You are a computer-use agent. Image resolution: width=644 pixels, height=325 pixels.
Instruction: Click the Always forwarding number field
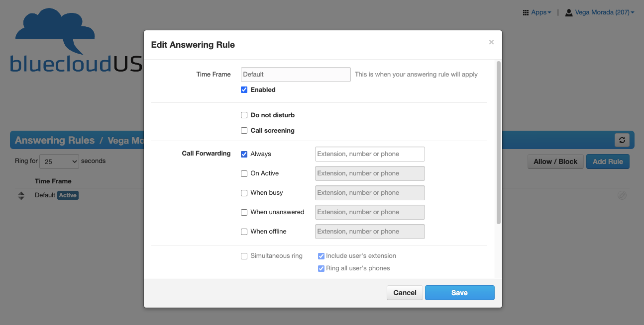coord(370,154)
